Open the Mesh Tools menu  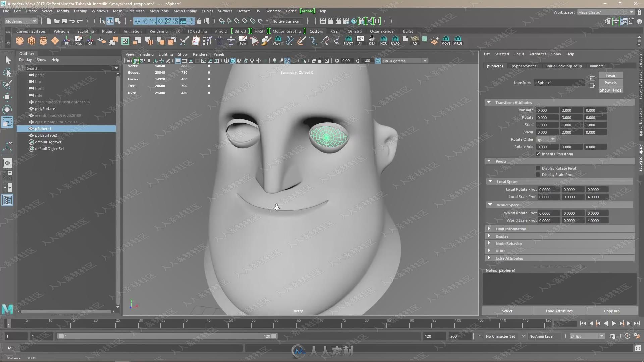pos(159,11)
